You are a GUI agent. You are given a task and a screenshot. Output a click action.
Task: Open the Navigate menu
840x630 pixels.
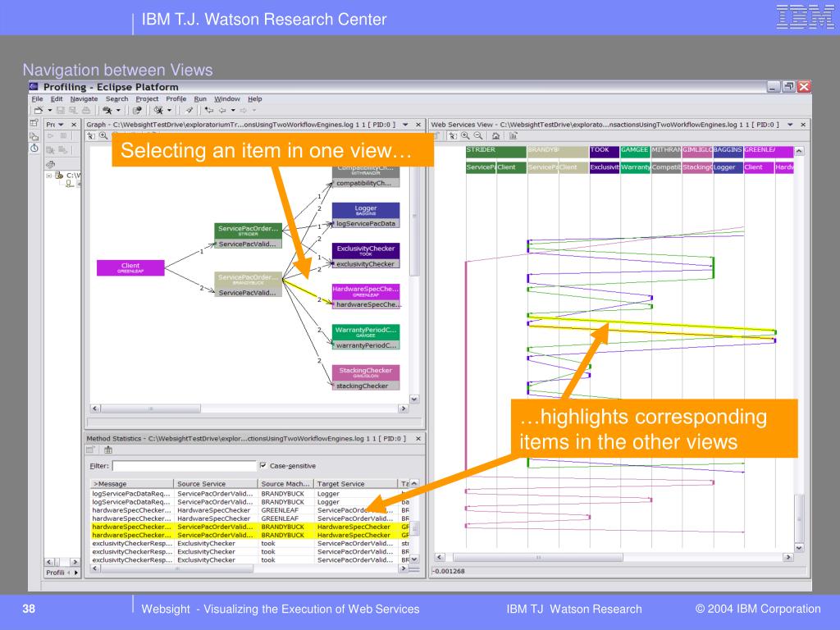tap(84, 98)
